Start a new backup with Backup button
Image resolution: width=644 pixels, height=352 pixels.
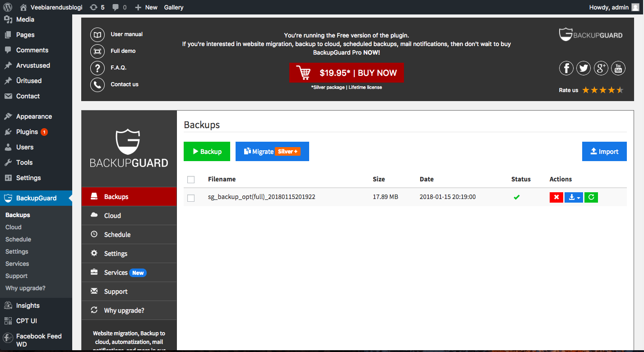[x=207, y=152]
